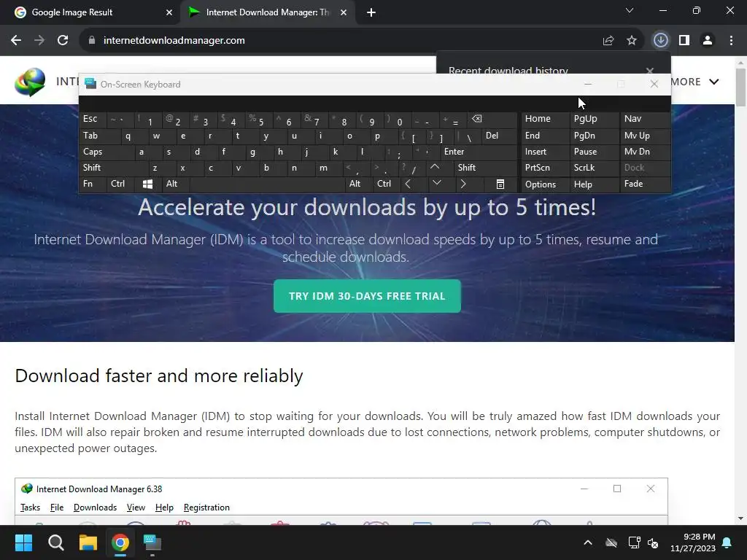Open the Downloads menu in IDM screenshot

pos(96,507)
